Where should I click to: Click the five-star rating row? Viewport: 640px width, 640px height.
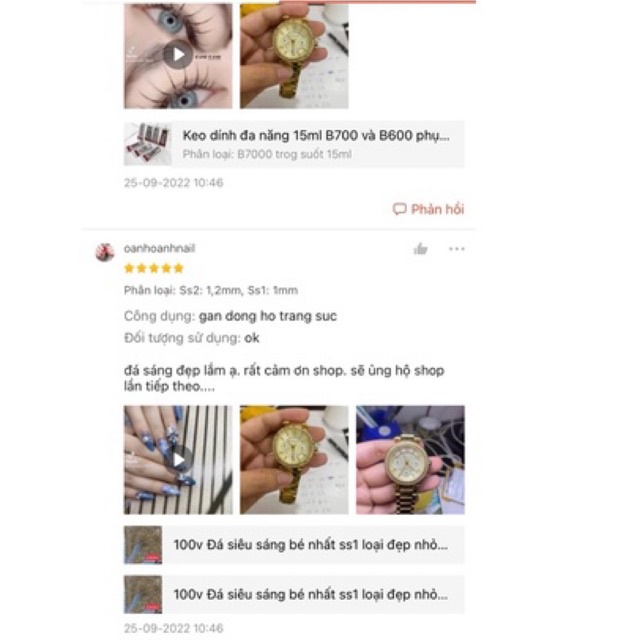[154, 268]
